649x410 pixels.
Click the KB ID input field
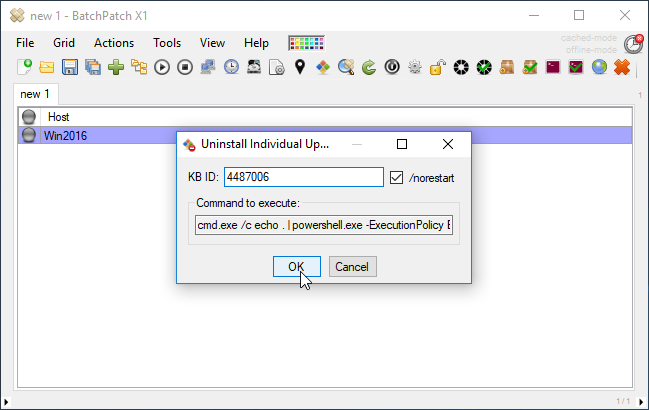pos(304,177)
